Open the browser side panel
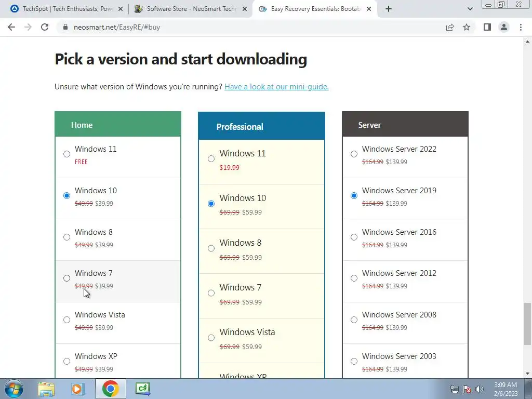Screen dimensions: 532x399 pos(487,27)
